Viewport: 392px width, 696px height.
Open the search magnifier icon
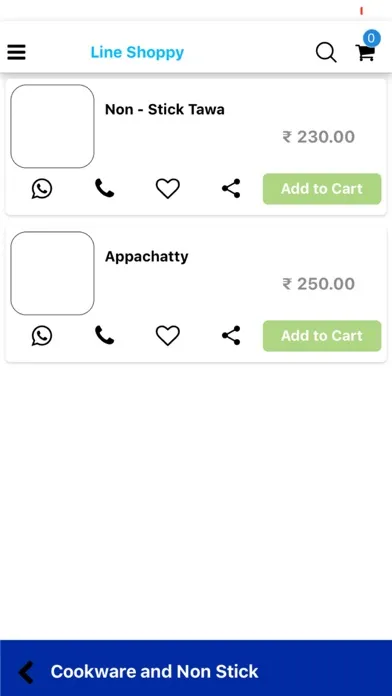(x=326, y=52)
